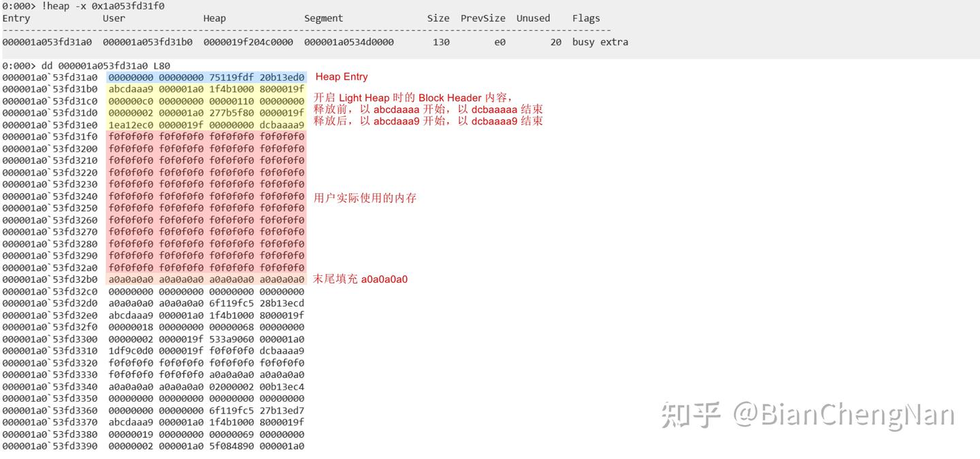Click the "Flags" column header

point(586,18)
